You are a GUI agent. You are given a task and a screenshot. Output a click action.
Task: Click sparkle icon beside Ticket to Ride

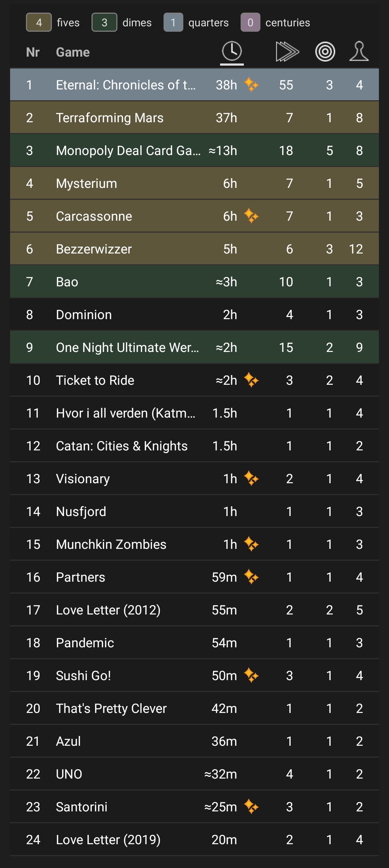[251, 380]
